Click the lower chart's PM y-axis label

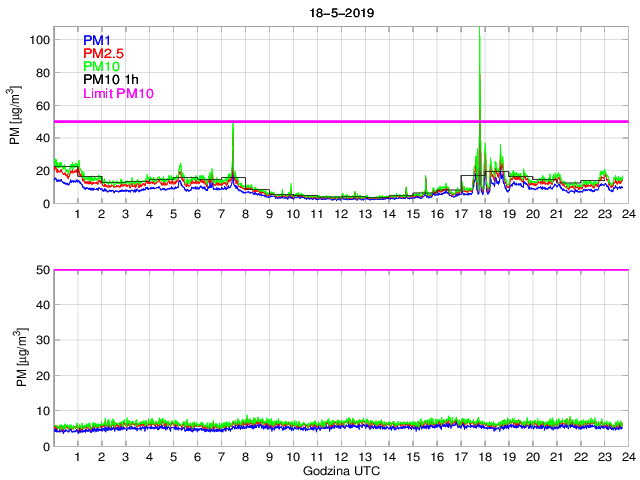point(16,358)
